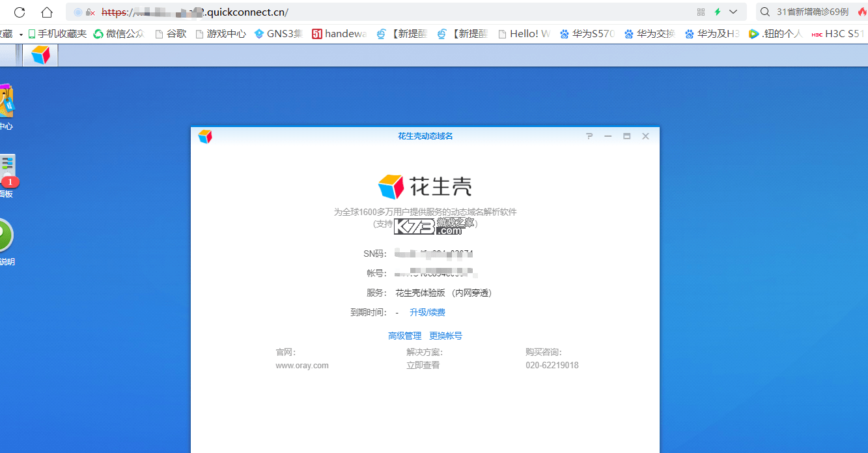
Task: Open the Hello! W bookmark
Action: pos(524,34)
